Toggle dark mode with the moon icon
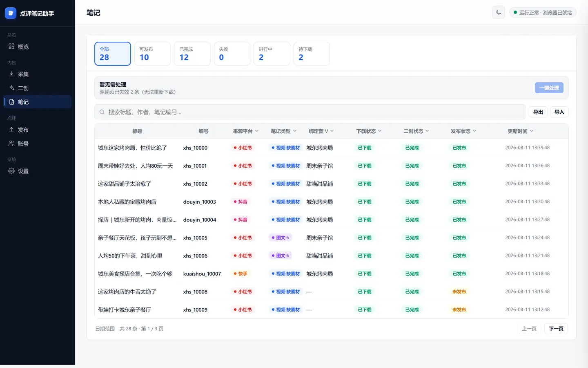Viewport: 588px width, 368px height. tap(499, 12)
